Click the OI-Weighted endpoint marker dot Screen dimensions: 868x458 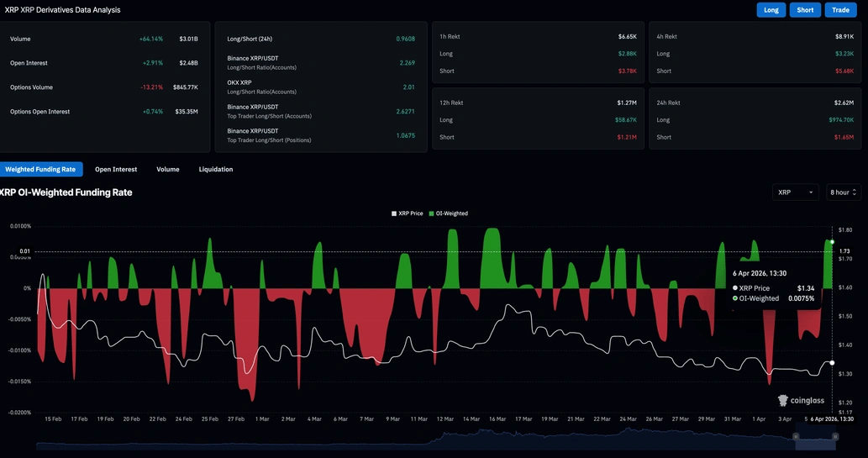(832, 242)
